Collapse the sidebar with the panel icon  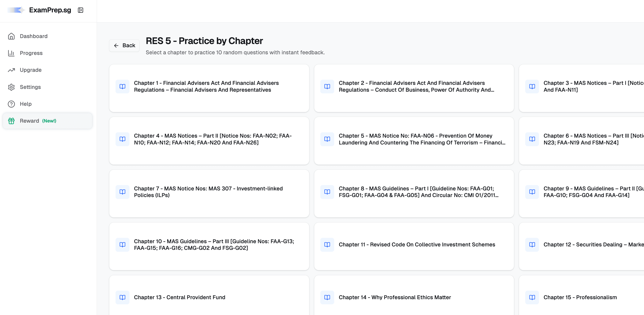(80, 10)
